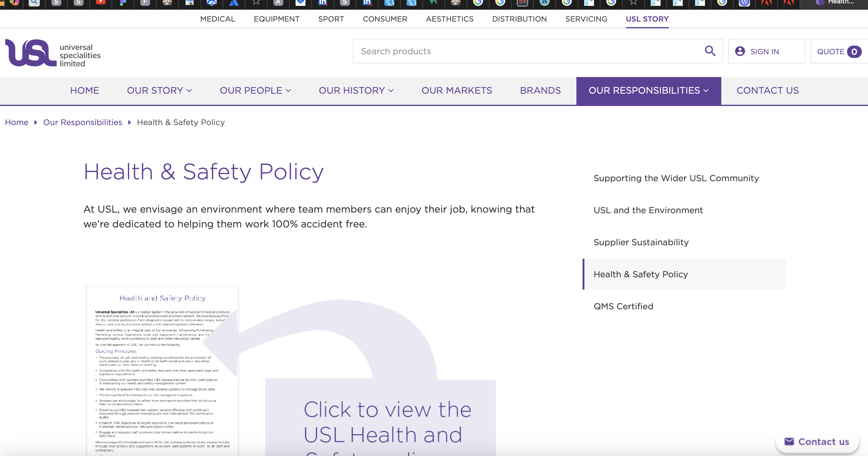Select Health & Safety Policy in sidebar
Image resolution: width=868 pixels, height=456 pixels.
tap(684, 274)
